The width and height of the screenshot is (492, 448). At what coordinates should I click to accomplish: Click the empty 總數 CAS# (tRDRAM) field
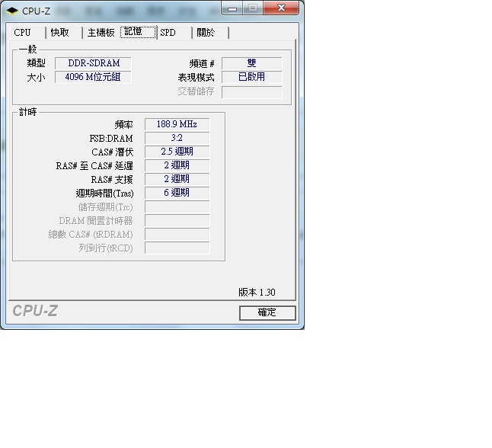click(177, 234)
